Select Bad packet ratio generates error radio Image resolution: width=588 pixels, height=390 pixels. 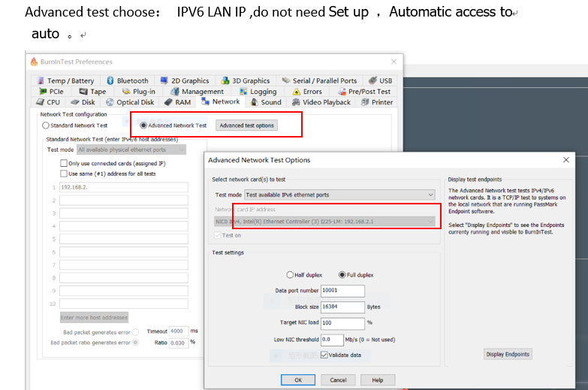click(135, 343)
